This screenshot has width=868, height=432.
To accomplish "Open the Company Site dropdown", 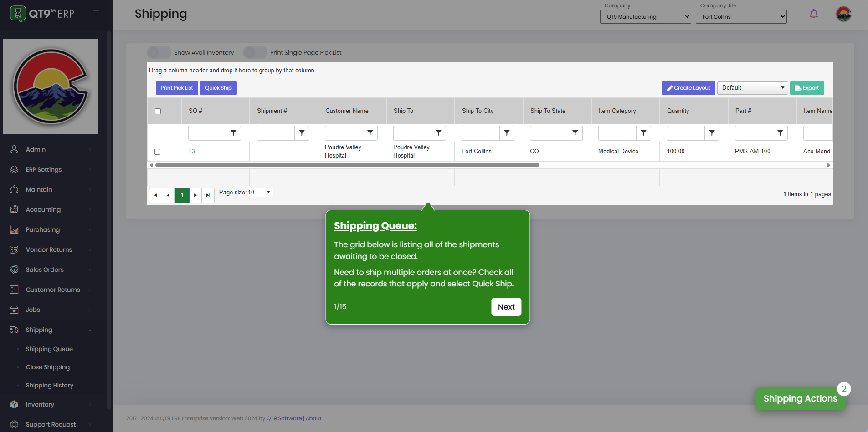I will pyautogui.click(x=741, y=17).
